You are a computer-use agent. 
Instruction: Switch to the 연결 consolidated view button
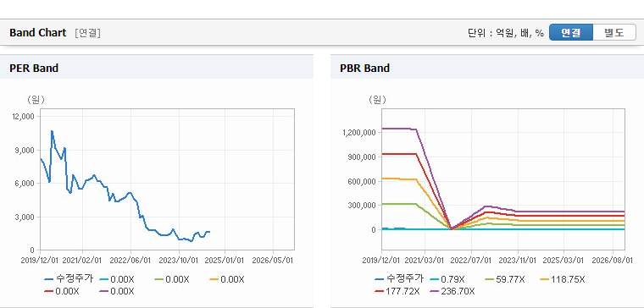click(x=571, y=32)
